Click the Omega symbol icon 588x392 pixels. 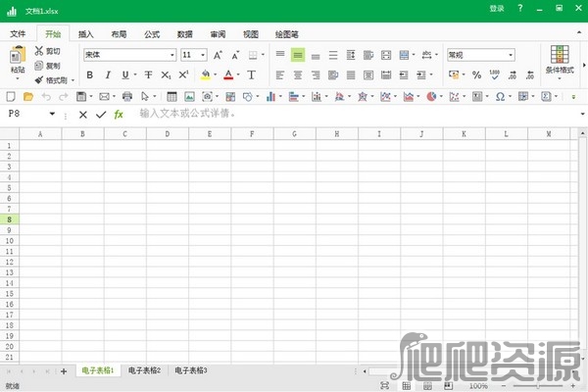pos(500,97)
